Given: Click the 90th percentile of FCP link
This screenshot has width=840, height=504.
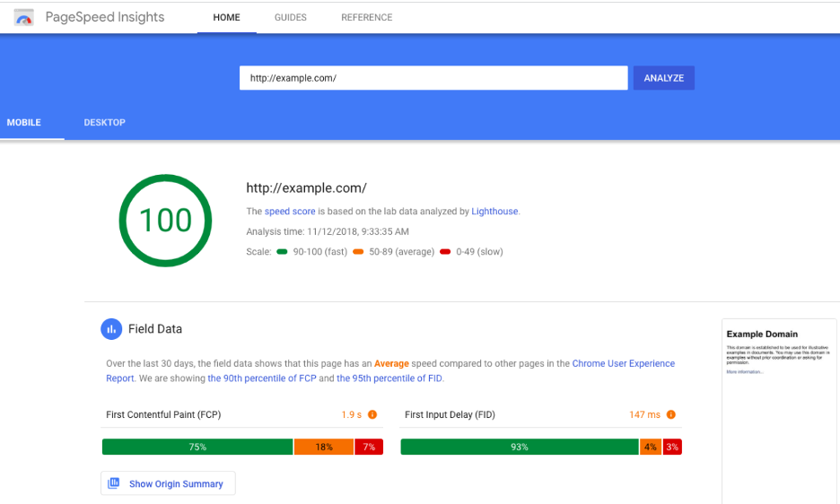Looking at the screenshot, I should (260, 378).
